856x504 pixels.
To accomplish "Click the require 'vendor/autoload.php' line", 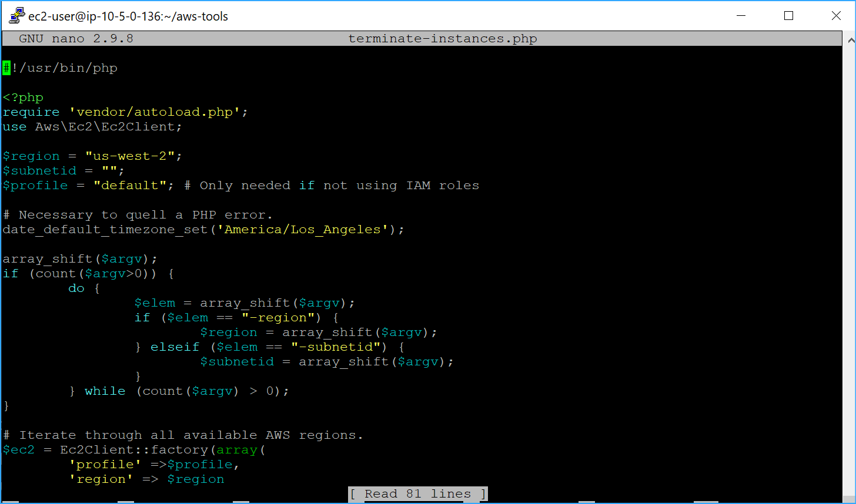I will coord(123,112).
